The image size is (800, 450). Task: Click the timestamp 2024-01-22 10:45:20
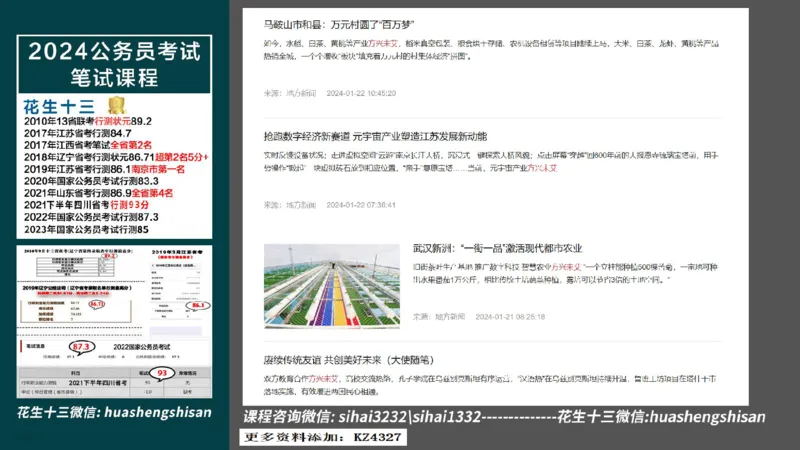[x=361, y=93]
